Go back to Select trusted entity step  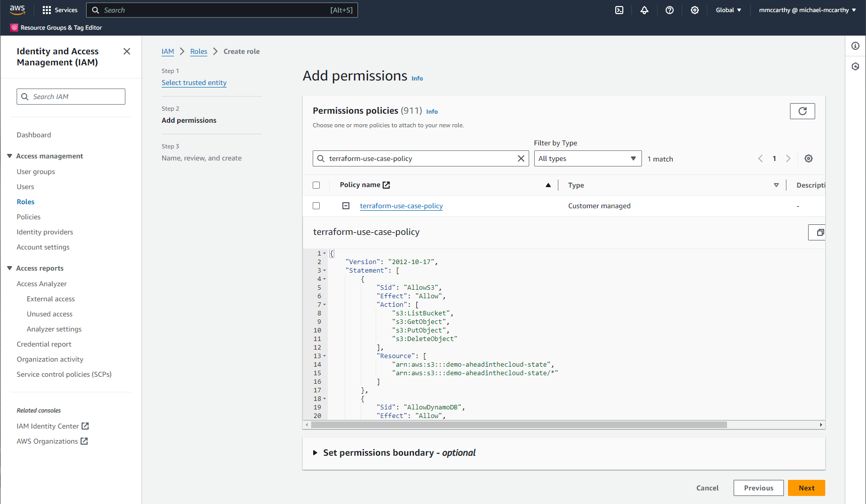(194, 82)
